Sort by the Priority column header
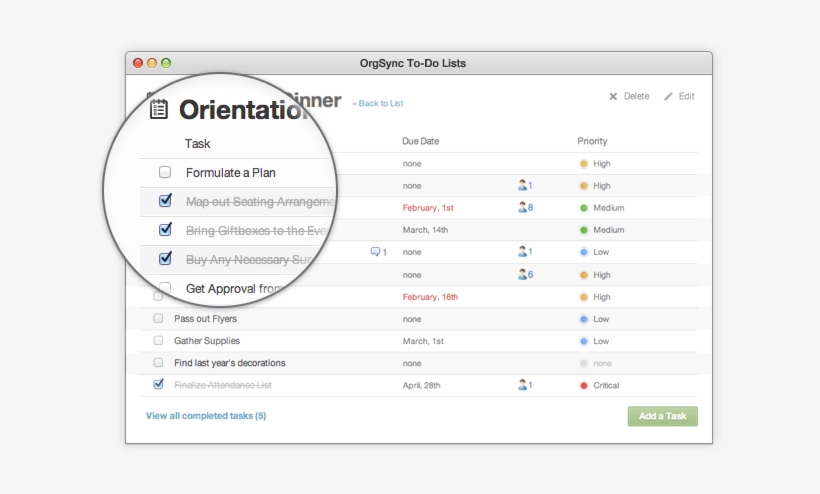Screen dimensions: 820x494 [592, 141]
